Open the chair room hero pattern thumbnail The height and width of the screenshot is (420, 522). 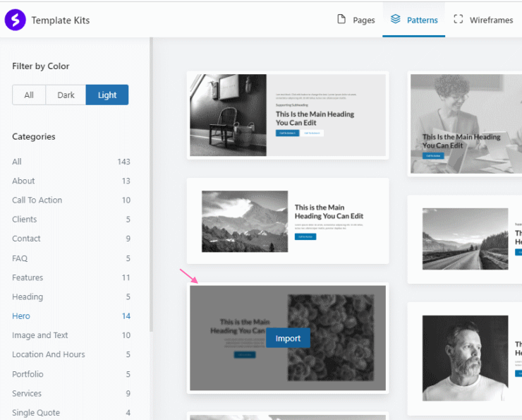pyautogui.click(x=288, y=115)
